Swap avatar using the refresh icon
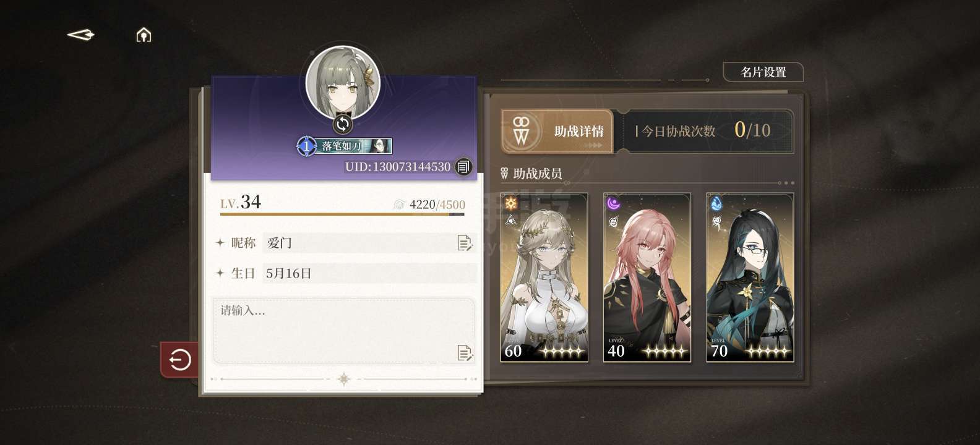Image resolution: width=980 pixels, height=445 pixels. coord(342,124)
